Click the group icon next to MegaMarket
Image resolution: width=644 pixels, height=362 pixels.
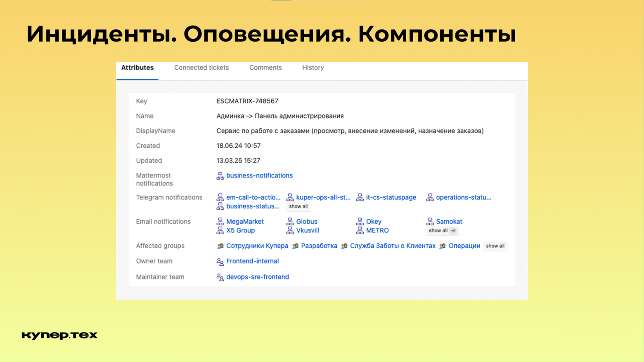tap(220, 222)
